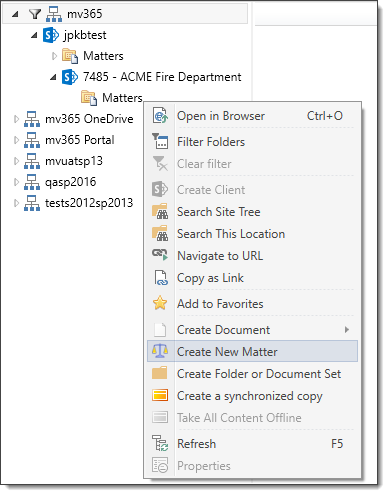Open the Create Document menu entry
This screenshot has height=495, width=388.
(x=252, y=330)
